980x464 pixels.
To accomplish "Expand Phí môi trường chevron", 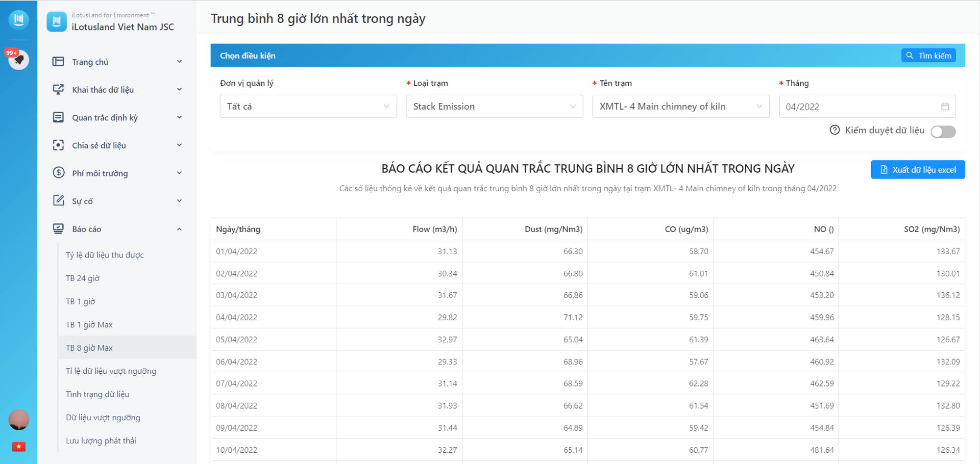I will [179, 173].
